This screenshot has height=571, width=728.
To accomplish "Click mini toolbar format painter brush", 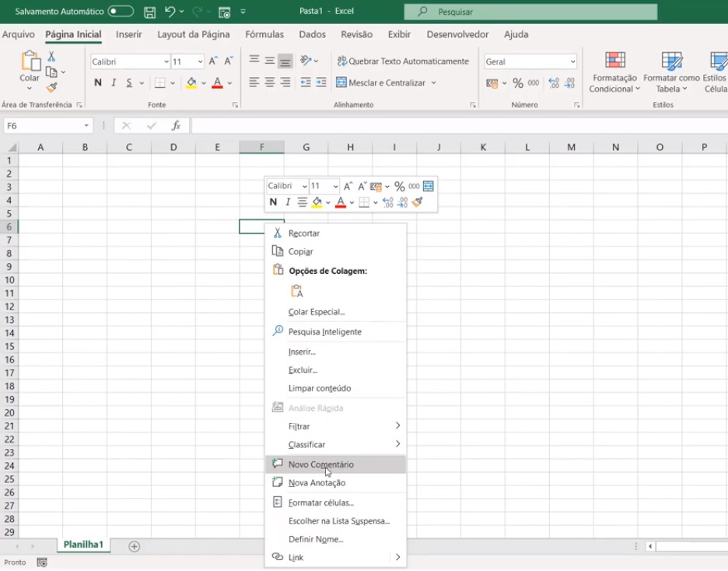I will (x=418, y=202).
